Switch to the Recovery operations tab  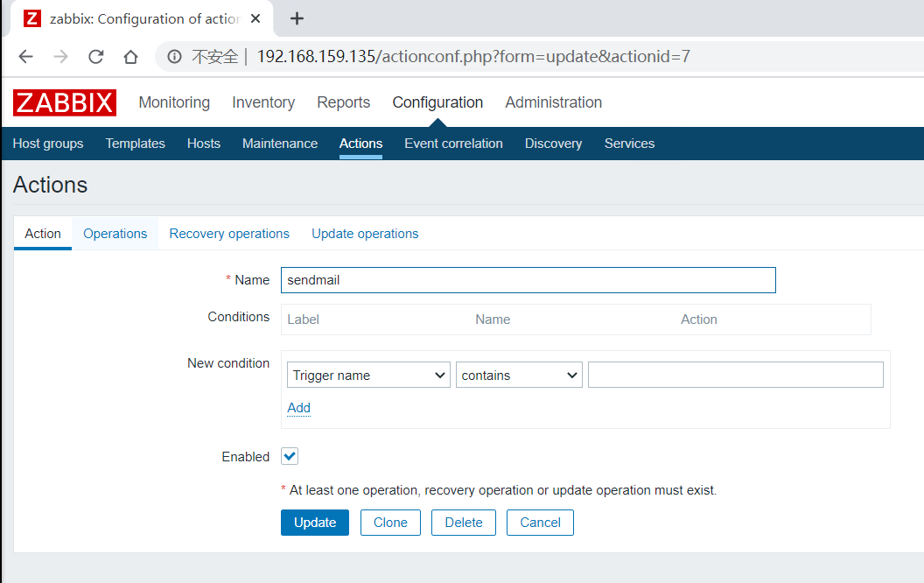(229, 234)
